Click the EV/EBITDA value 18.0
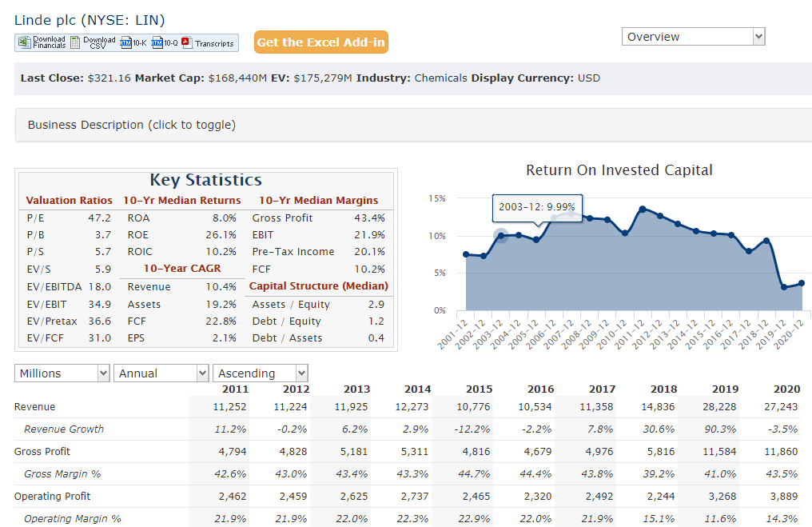This screenshot has height=527, width=812. pyautogui.click(x=99, y=287)
